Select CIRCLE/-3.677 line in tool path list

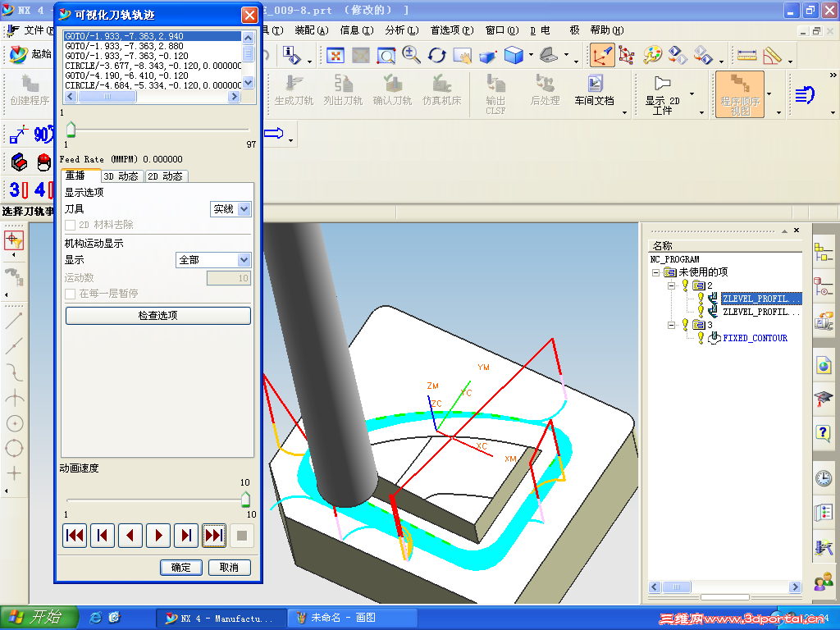point(153,66)
